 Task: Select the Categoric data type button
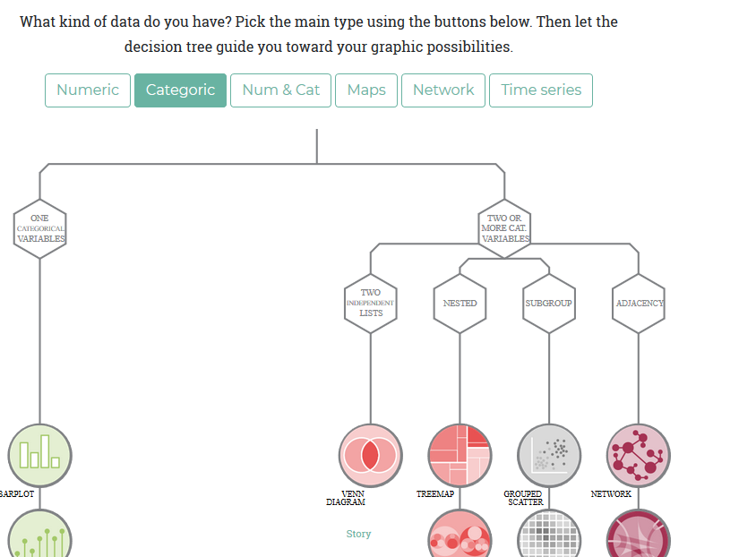180,90
